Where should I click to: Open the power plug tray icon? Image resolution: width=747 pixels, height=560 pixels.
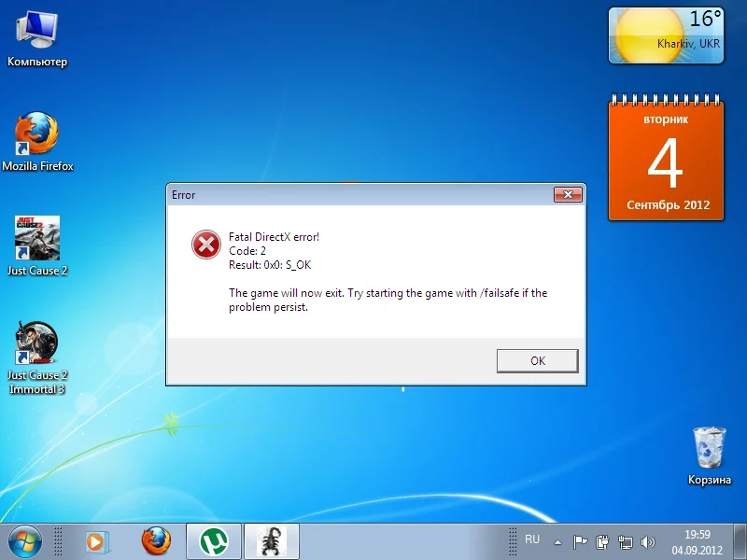point(602,542)
